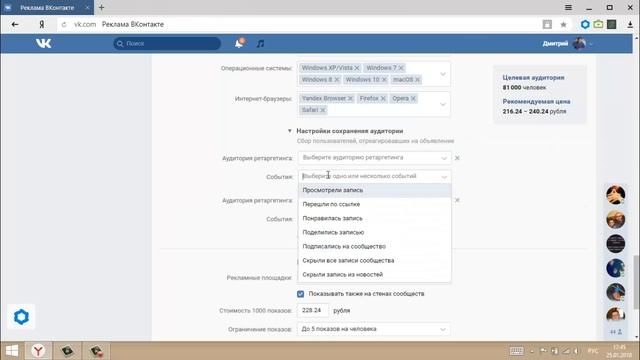Select 'Поделились записью' option

click(x=375, y=232)
